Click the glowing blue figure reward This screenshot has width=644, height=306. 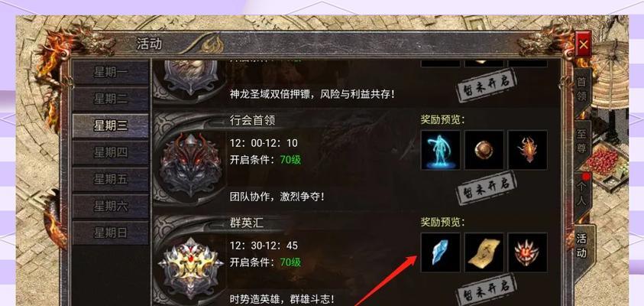coord(440,150)
